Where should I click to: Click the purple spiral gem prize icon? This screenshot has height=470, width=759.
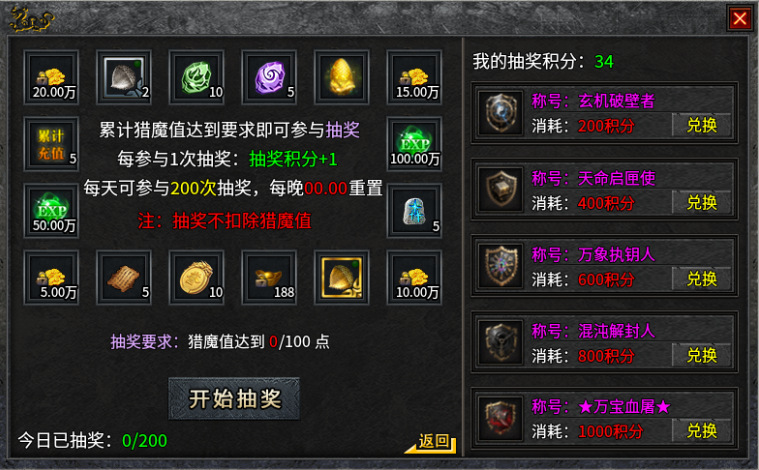click(269, 77)
